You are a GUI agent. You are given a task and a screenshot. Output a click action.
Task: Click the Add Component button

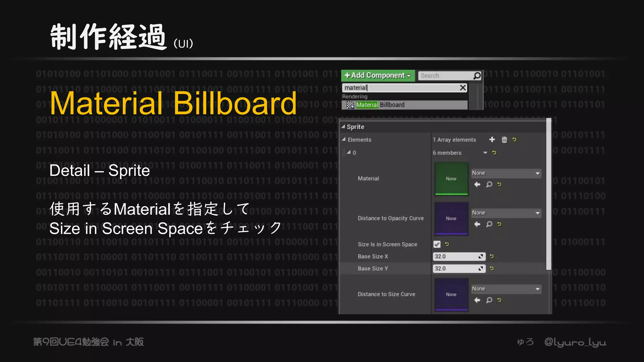click(x=378, y=75)
